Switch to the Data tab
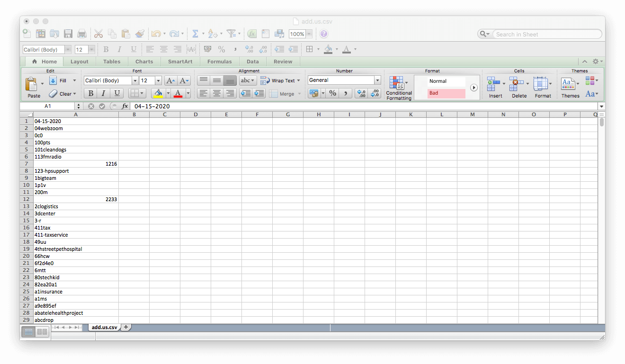625x364 pixels. pyautogui.click(x=252, y=62)
